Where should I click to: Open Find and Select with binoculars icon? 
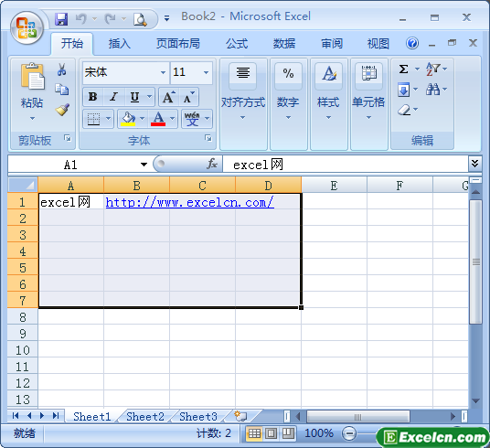click(x=432, y=90)
